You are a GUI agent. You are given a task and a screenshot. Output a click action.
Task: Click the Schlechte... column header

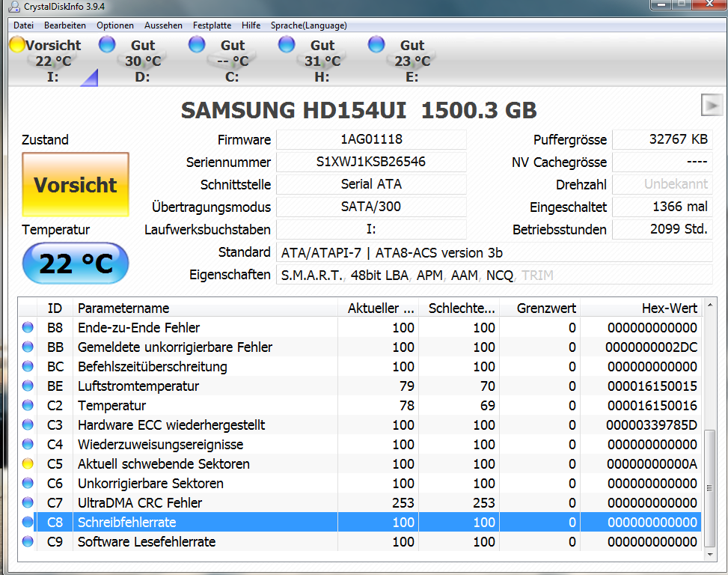[x=459, y=308]
